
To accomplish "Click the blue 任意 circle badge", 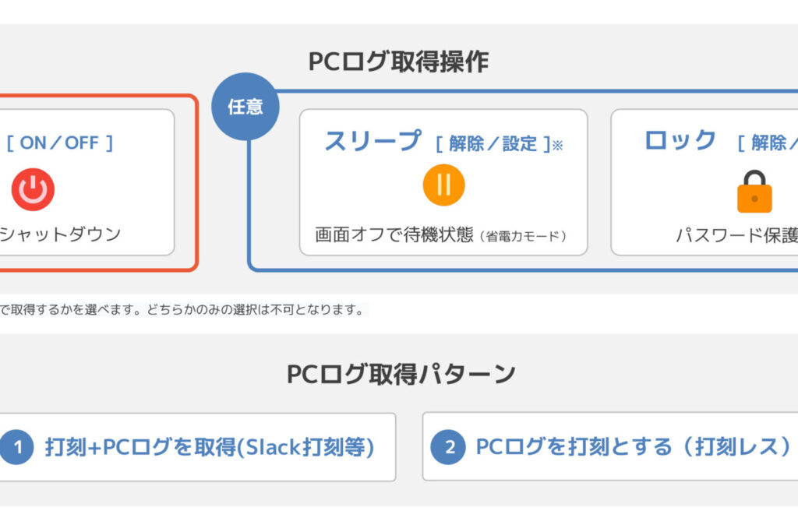I will [x=245, y=107].
